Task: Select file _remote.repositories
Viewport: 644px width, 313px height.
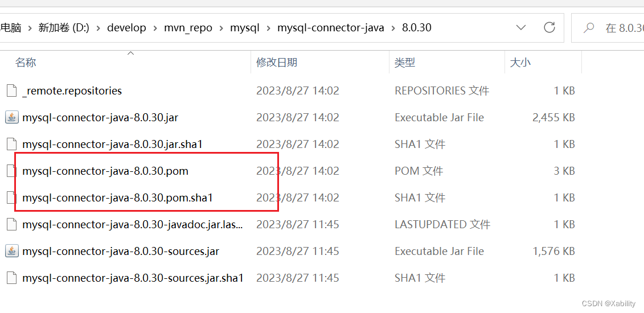Action: [72, 90]
